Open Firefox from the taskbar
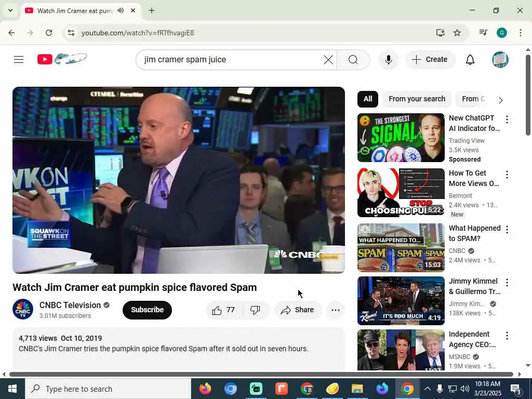Viewport: 532px width, 399px height. pyautogui.click(x=205, y=389)
